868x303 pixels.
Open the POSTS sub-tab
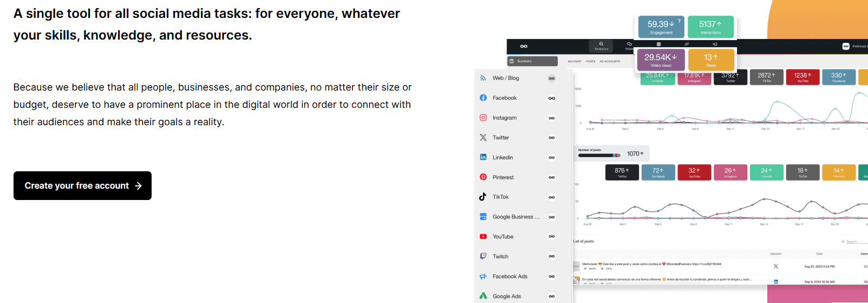[590, 61]
